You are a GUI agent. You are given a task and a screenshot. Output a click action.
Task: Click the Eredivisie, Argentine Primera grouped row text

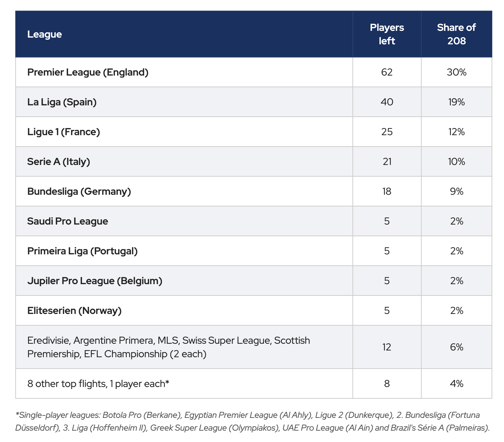tap(169, 347)
